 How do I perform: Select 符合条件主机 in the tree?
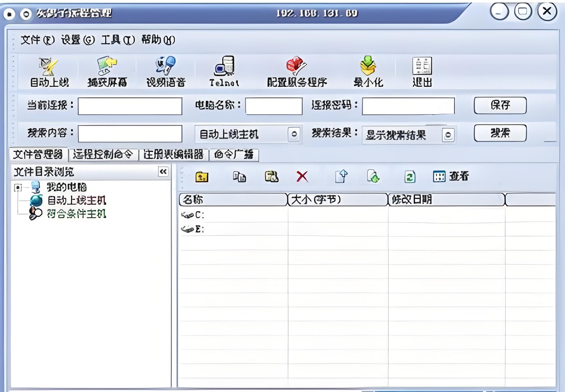point(76,214)
